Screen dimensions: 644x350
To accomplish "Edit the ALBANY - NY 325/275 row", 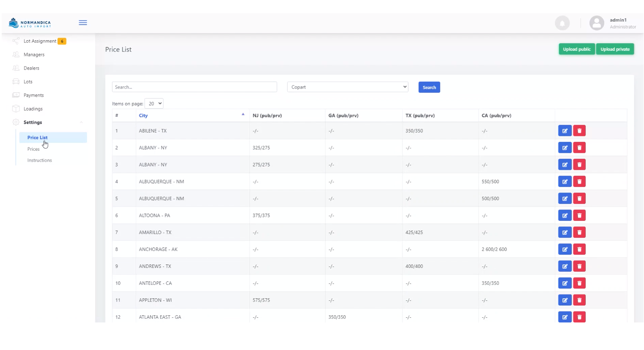I will coord(565,148).
